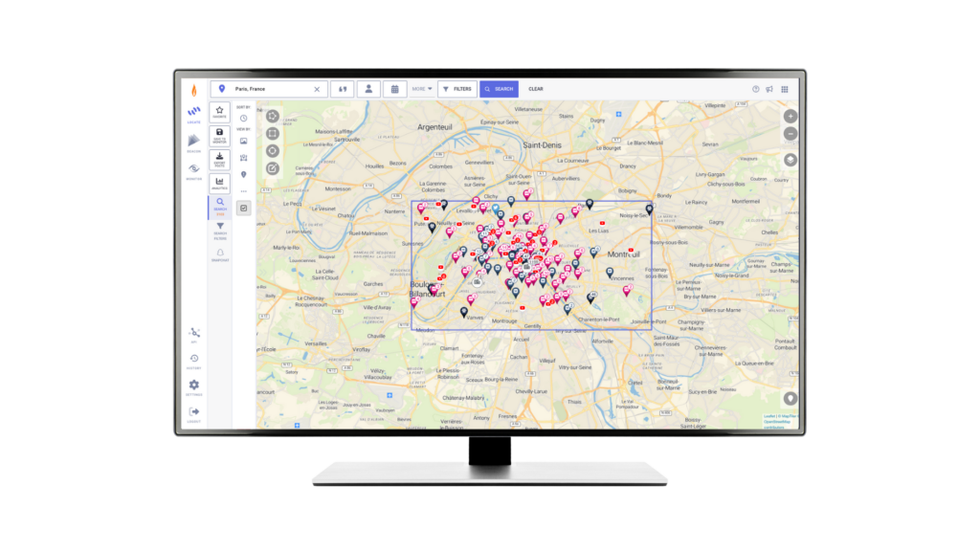Clear Paris, France from the location field

tap(317, 89)
